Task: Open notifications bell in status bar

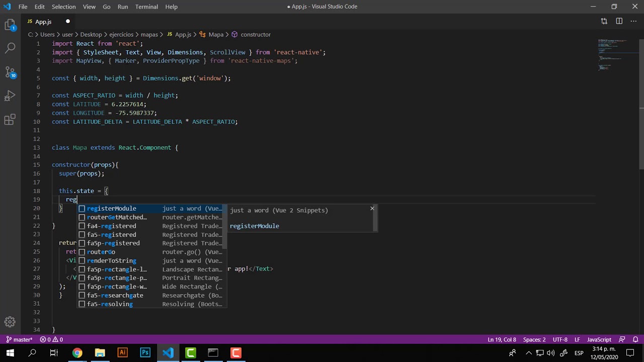Action: point(636,339)
